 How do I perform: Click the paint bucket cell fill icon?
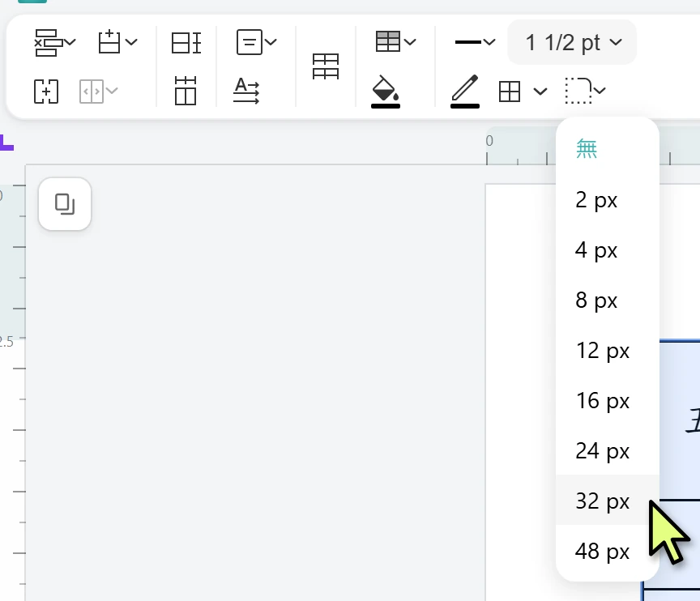386,88
